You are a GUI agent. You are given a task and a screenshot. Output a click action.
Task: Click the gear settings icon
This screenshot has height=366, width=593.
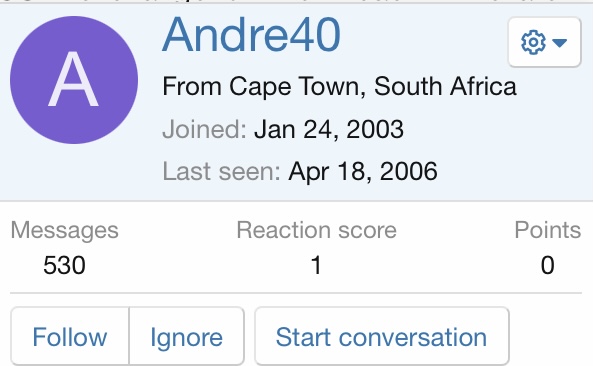tap(533, 42)
